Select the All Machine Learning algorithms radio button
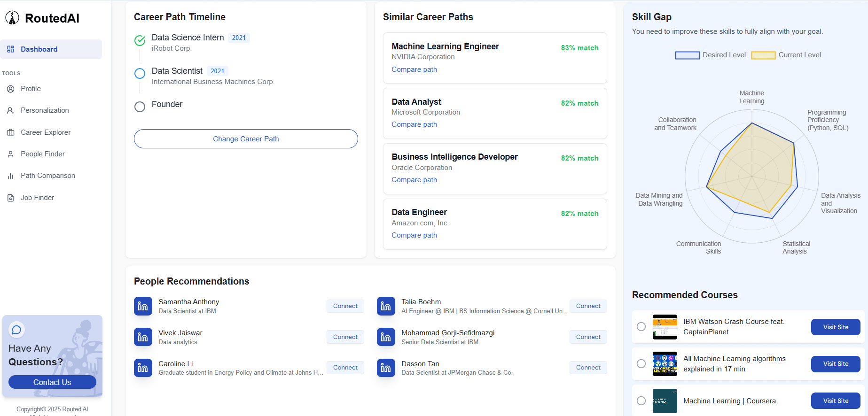 click(641, 364)
